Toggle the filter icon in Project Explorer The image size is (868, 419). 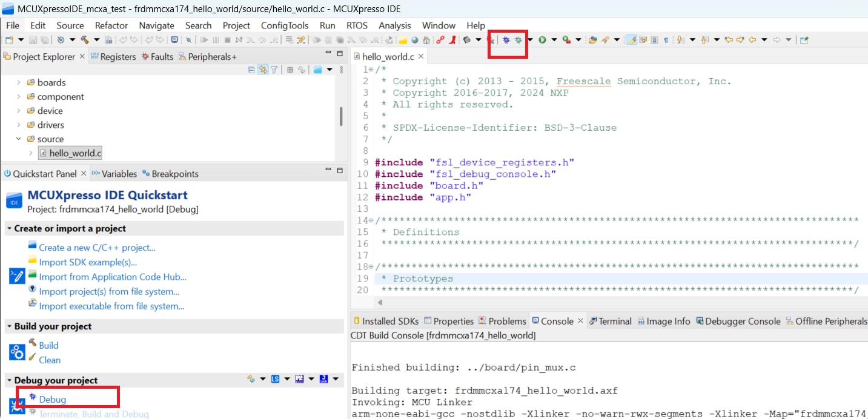click(274, 70)
